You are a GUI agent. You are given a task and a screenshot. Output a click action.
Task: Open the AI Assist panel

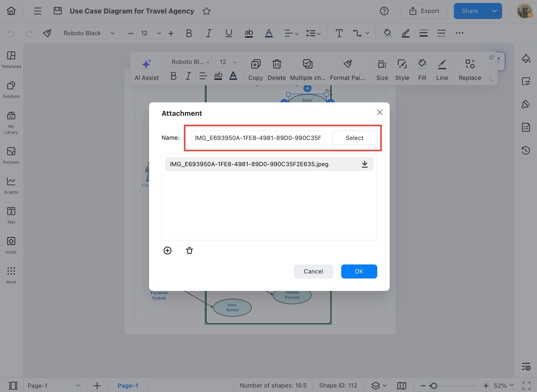[x=147, y=69]
